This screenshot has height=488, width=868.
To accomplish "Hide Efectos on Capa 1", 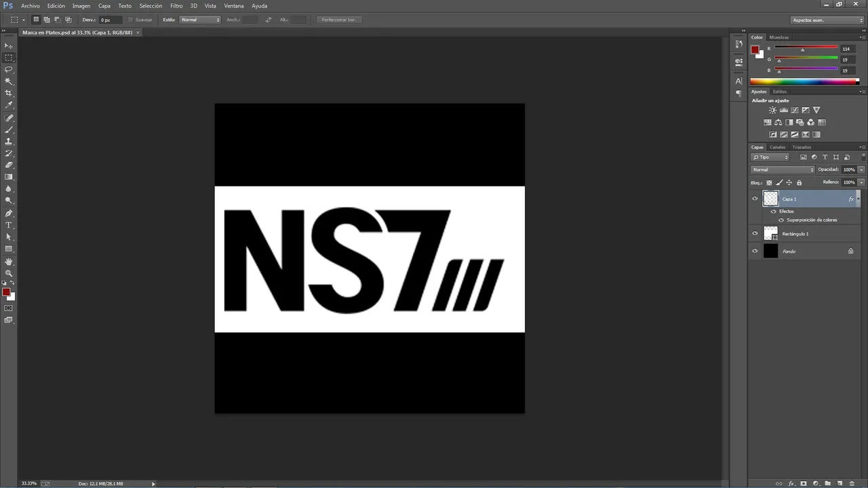I will (774, 211).
